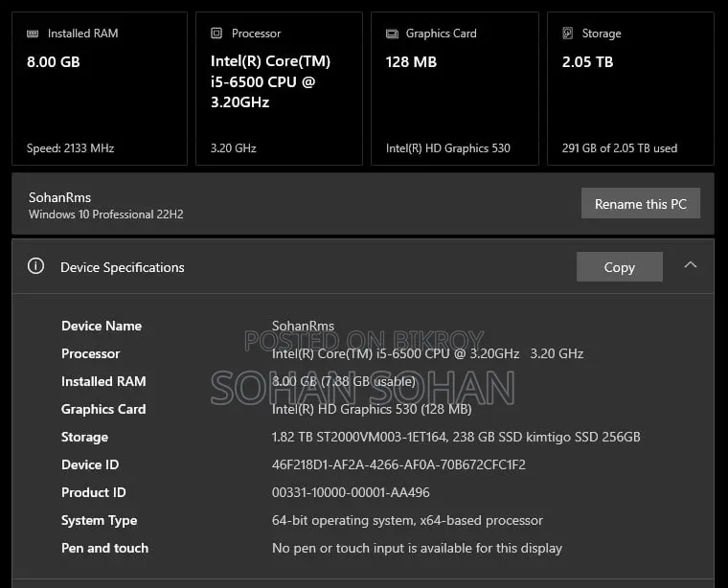The height and width of the screenshot is (588, 728).
Task: Click the Storage drive icon
Action: pos(567,33)
